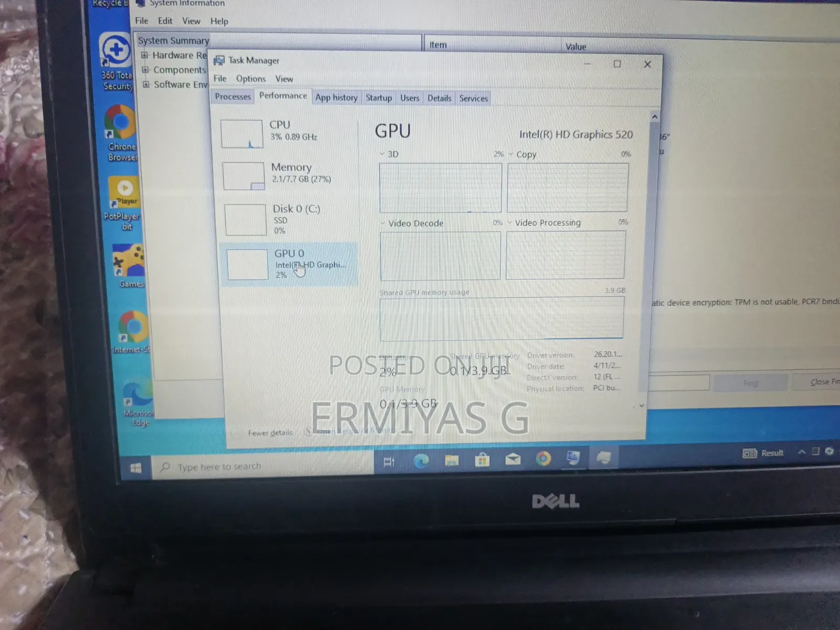840x630 pixels.
Task: Open Task Manager File menu
Action: coord(220,78)
